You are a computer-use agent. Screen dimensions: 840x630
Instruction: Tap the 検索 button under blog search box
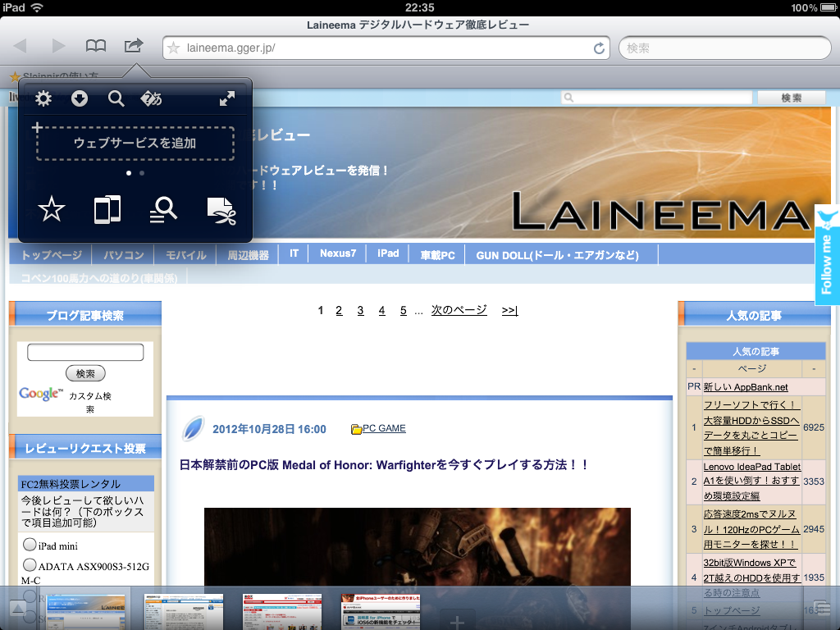85,373
